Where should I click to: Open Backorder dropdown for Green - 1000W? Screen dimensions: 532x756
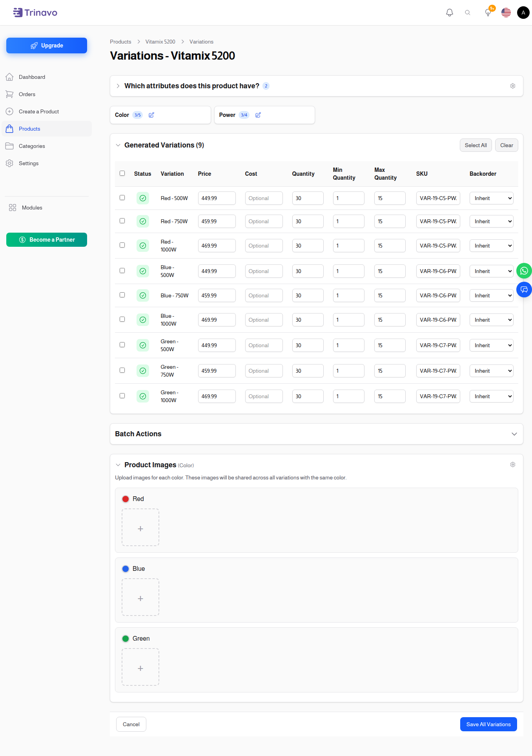point(492,396)
